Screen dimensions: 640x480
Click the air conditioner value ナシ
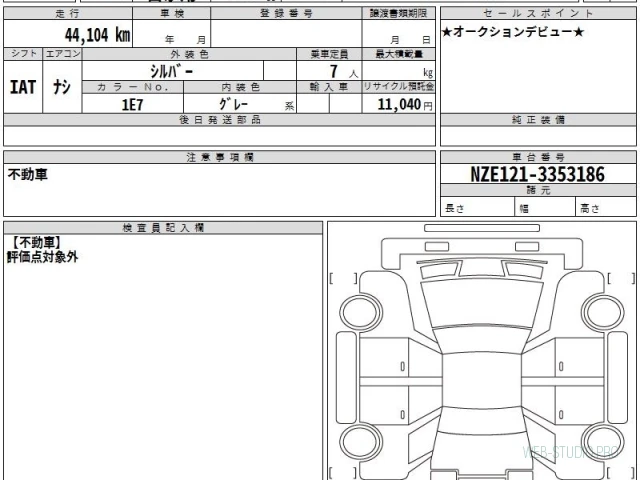pos(62,87)
